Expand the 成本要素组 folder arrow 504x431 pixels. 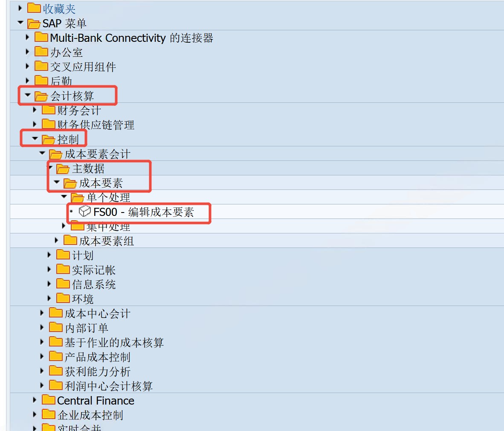pos(57,240)
